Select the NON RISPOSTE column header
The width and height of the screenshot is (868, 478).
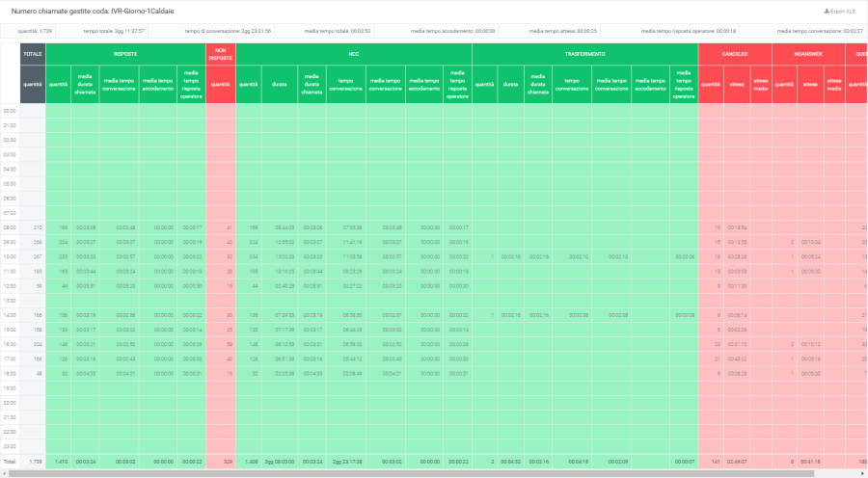[220, 54]
